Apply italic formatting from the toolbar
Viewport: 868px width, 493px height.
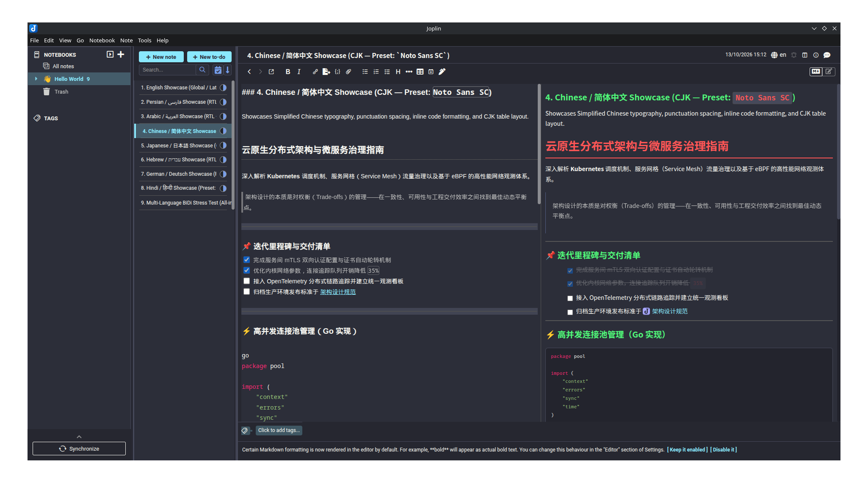(x=299, y=72)
